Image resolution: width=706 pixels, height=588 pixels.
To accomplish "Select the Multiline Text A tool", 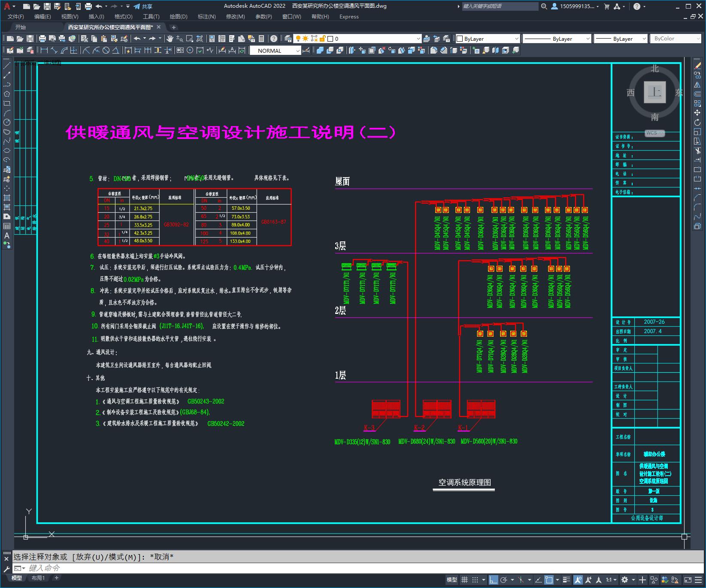I will click(7, 235).
